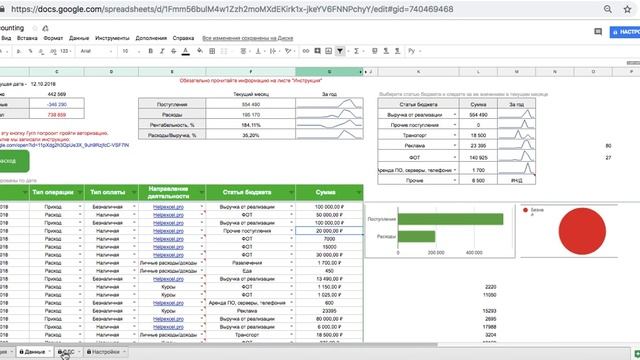The width and height of the screenshot is (640, 360).
Task: Click the green Поступления bar in chart
Action: (x=451, y=219)
